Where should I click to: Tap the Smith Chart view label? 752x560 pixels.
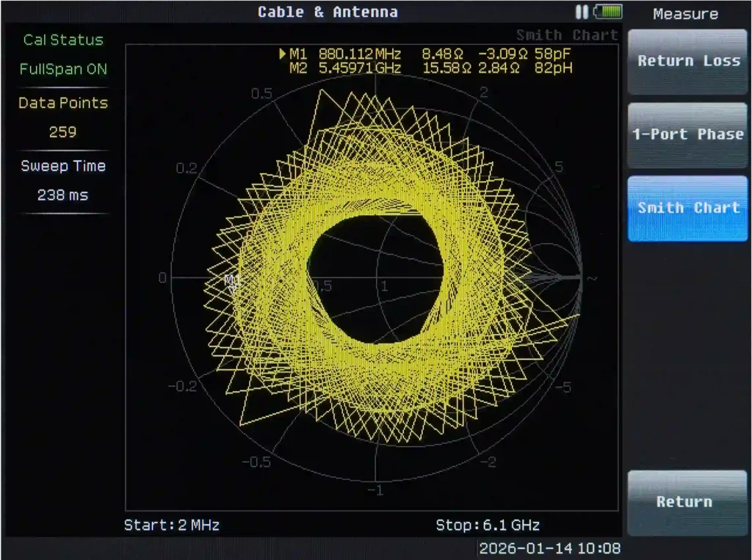pyautogui.click(x=568, y=34)
